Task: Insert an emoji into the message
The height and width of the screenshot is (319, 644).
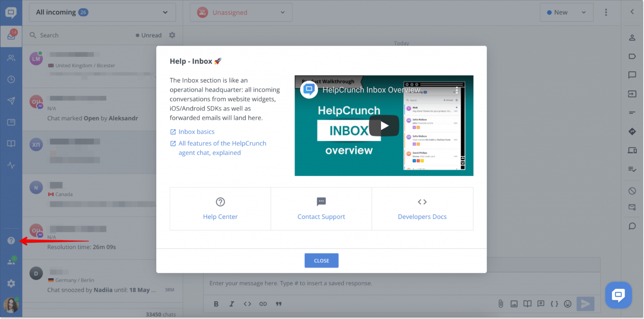Action: click(568, 304)
